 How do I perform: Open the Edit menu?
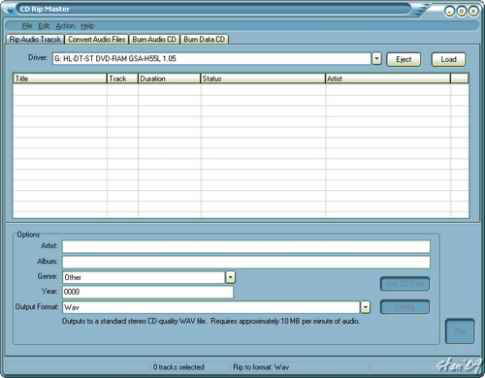point(44,26)
